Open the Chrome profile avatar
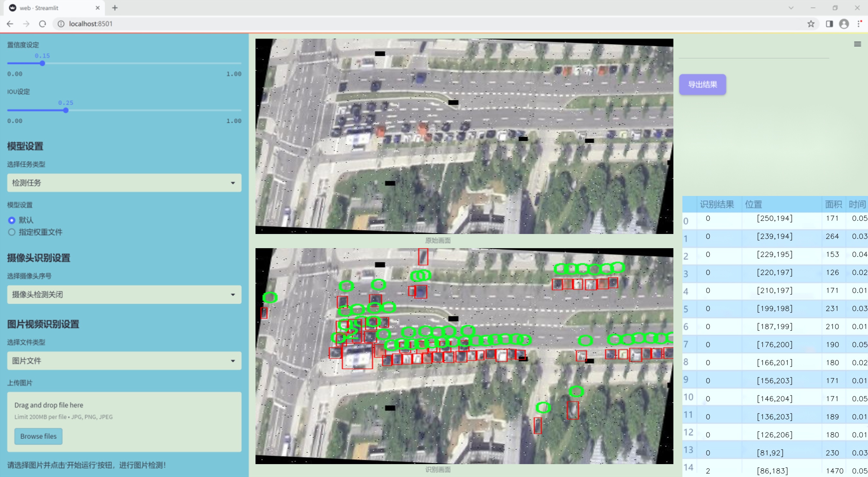 point(844,24)
